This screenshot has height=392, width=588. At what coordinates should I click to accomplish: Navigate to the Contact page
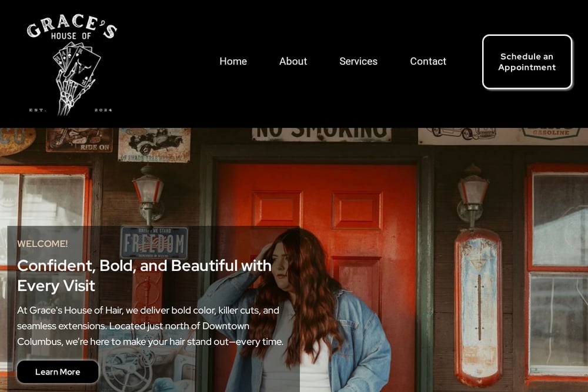[428, 62]
